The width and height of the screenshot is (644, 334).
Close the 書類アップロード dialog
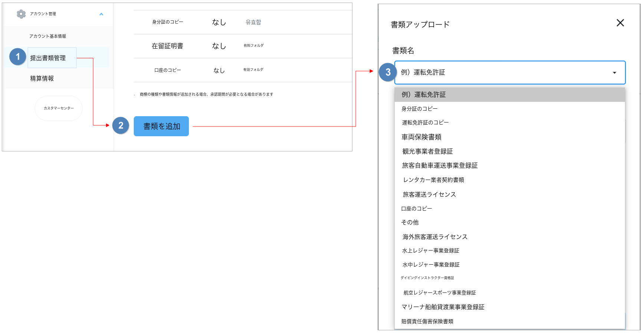point(620,23)
